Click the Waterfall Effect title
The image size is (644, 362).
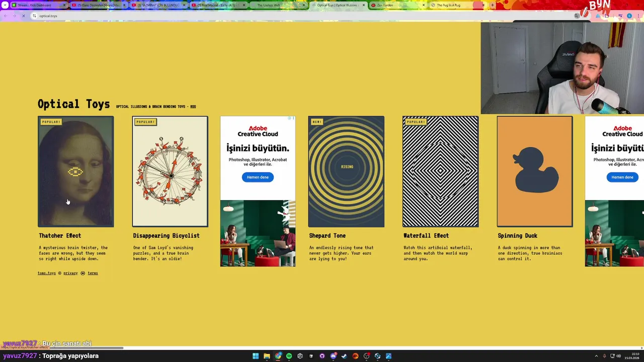[x=426, y=236]
